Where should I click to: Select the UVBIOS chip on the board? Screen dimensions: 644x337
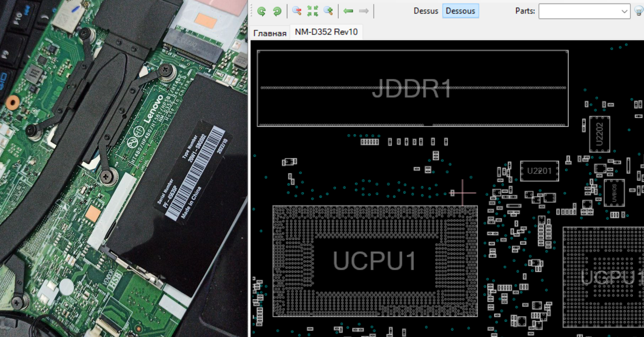point(614,193)
